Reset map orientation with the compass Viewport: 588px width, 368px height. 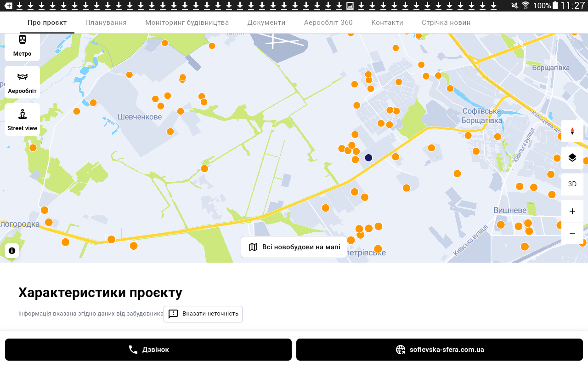click(572, 132)
